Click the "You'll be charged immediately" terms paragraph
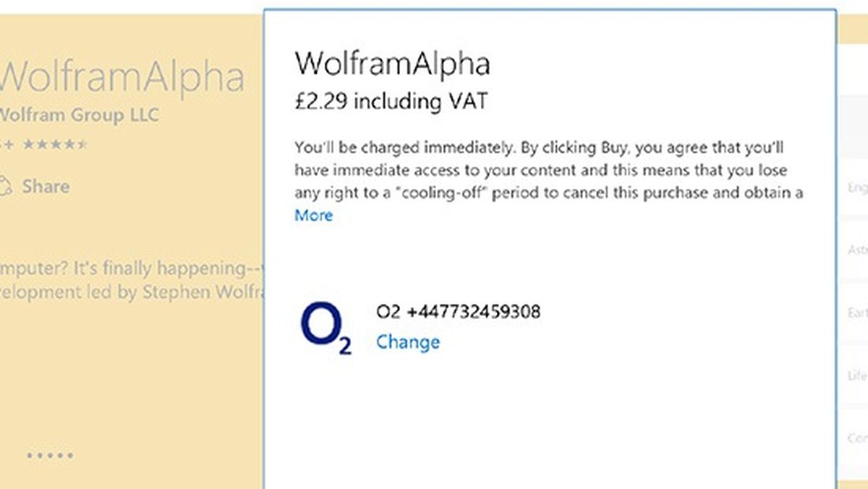 point(548,171)
